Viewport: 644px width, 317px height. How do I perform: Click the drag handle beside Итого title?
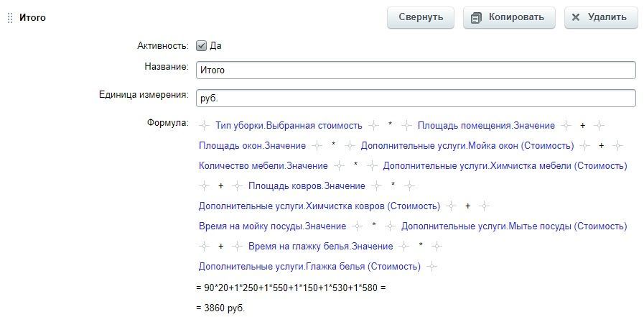(x=10, y=18)
